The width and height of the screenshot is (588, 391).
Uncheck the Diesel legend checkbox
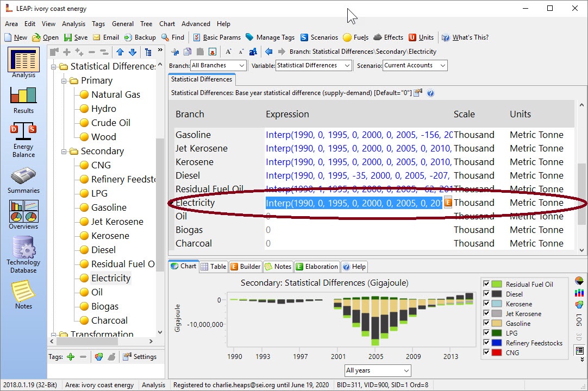point(486,294)
